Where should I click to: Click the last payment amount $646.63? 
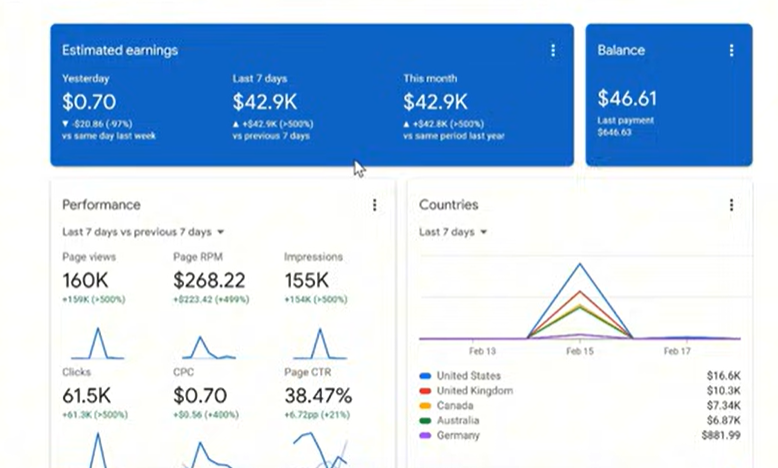pyautogui.click(x=615, y=132)
